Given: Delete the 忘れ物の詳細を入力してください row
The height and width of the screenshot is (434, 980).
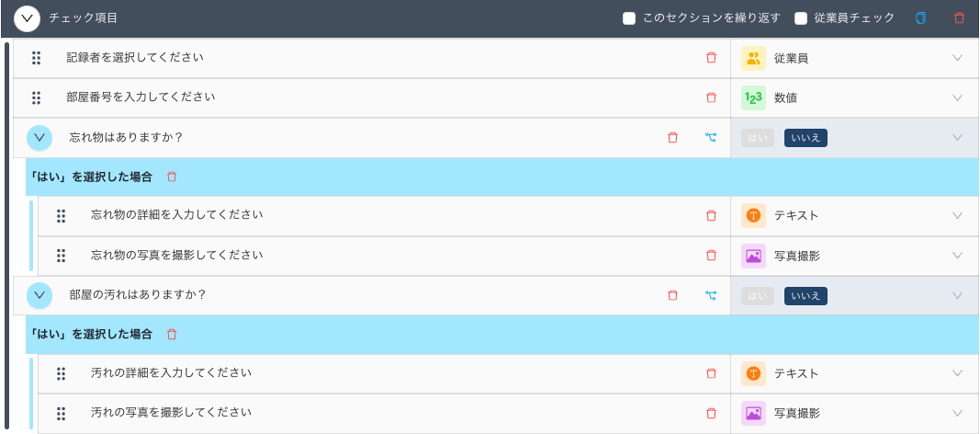Looking at the screenshot, I should pos(711,216).
